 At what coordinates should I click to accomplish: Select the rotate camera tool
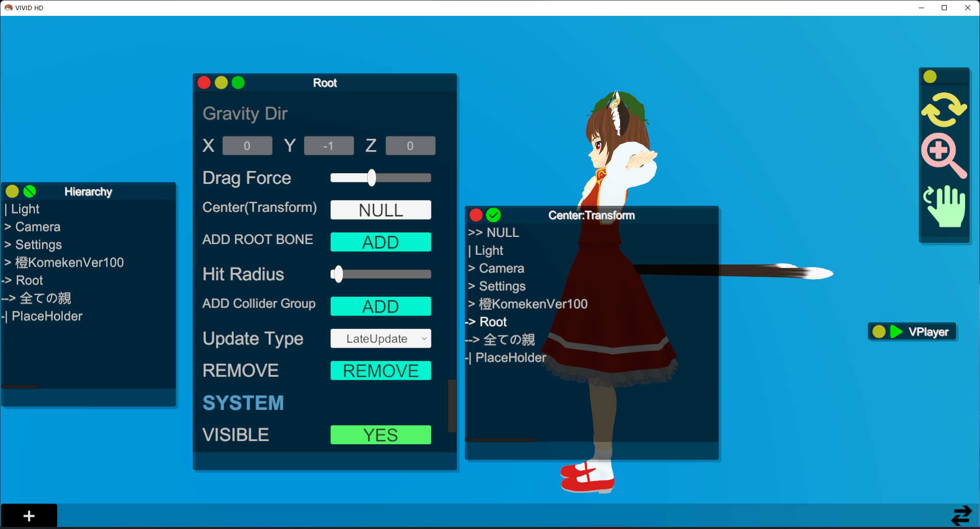click(x=944, y=109)
